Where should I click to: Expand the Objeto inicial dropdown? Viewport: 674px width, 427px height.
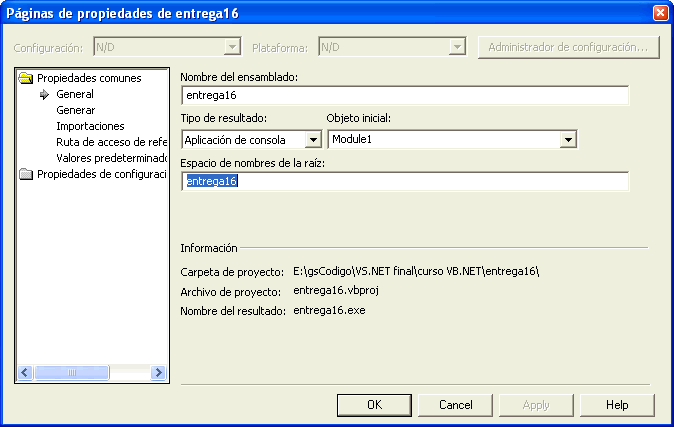point(568,140)
